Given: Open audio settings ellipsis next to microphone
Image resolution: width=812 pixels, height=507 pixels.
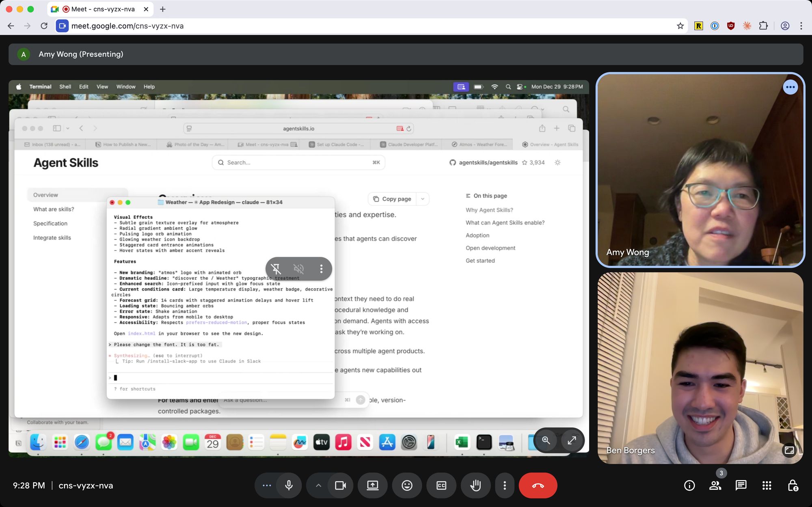Looking at the screenshot, I should (267, 485).
